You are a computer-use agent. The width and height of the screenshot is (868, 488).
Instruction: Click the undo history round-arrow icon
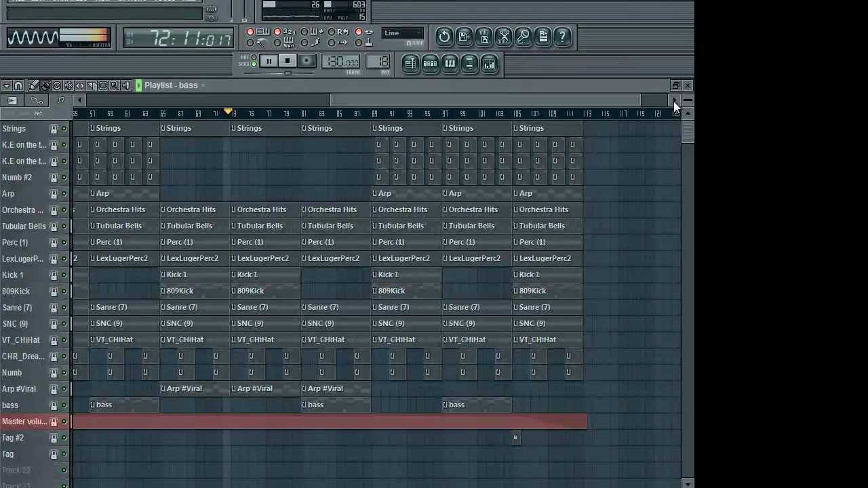[x=444, y=37]
